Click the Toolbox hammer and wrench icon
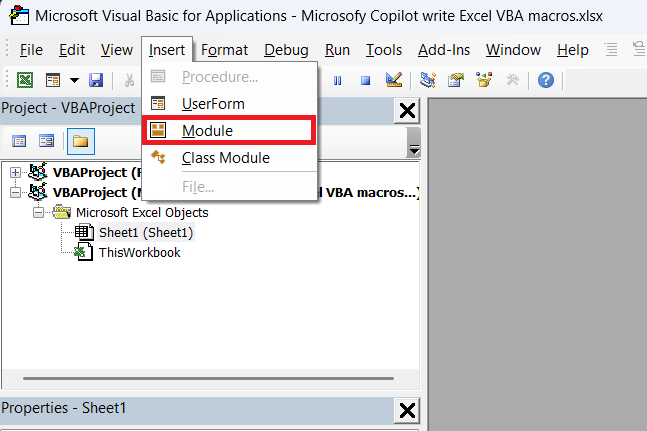Viewport: 647px width, 431px height. click(x=512, y=80)
